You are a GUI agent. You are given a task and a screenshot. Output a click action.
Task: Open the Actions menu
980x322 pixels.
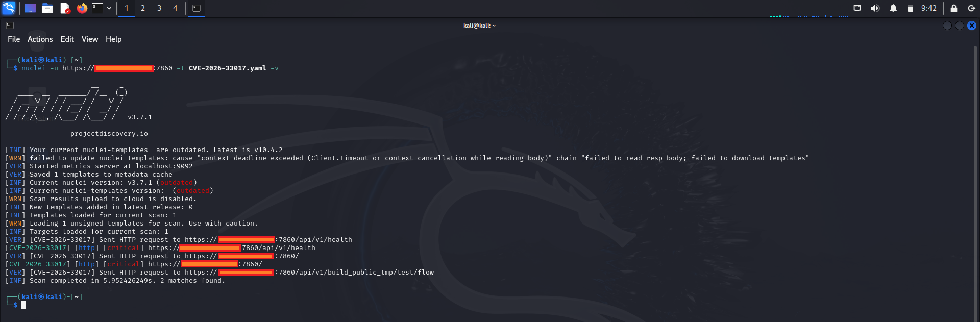[x=40, y=39]
